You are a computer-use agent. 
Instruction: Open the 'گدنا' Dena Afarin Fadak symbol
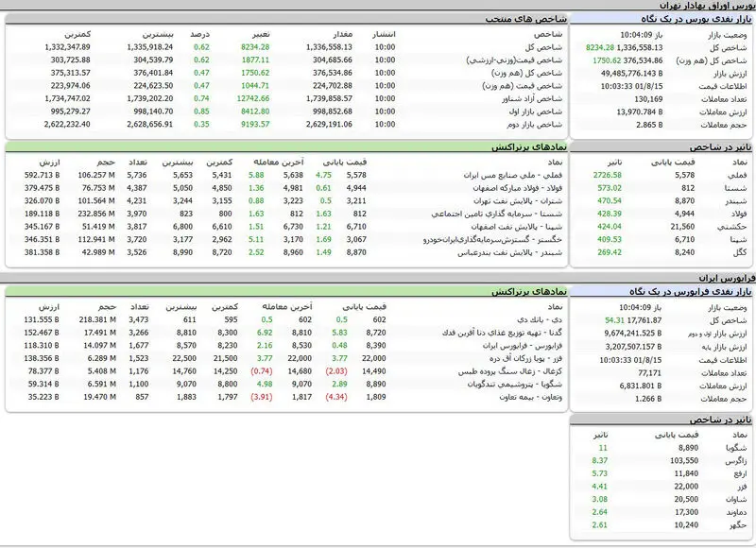[x=502, y=333]
